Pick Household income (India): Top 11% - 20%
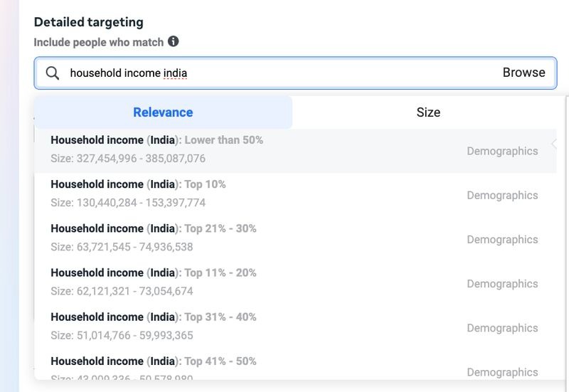 point(154,272)
